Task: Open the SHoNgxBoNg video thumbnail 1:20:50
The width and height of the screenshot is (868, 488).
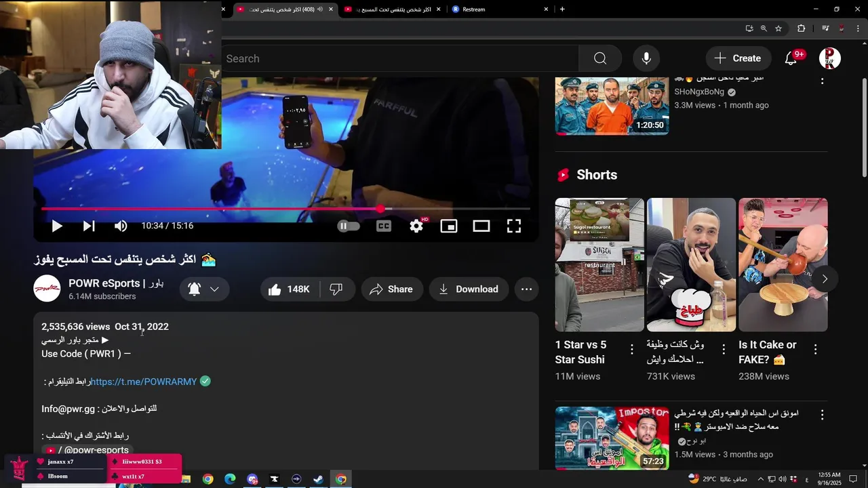Action: tap(612, 106)
